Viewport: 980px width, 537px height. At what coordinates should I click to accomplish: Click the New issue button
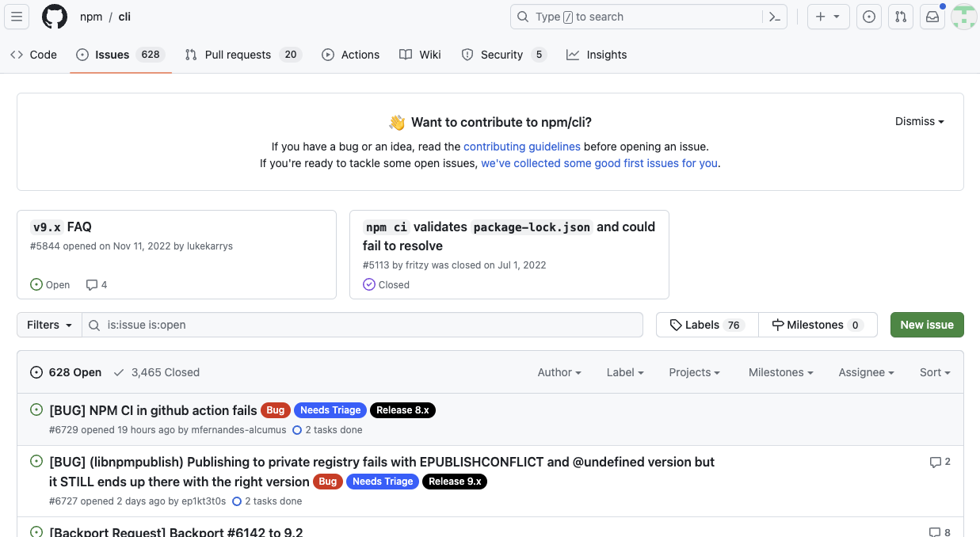(926, 325)
